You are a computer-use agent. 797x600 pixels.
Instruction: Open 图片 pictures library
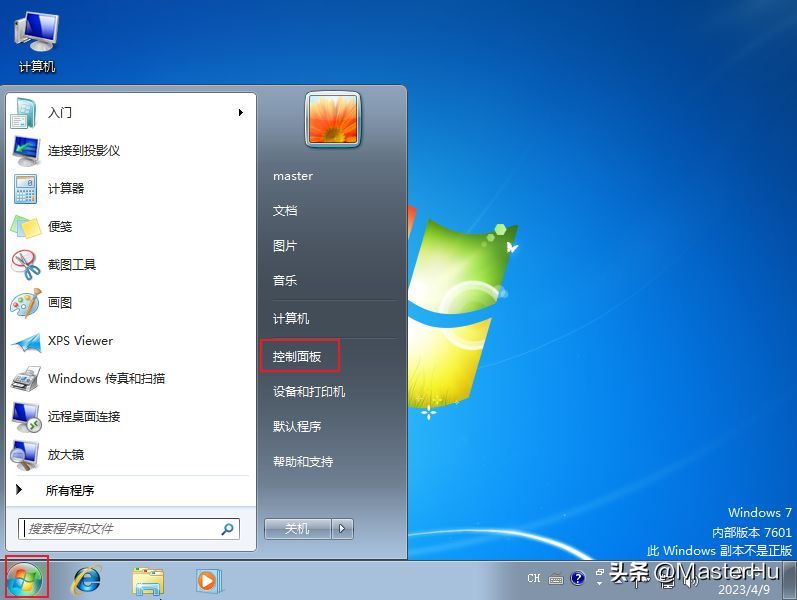coord(285,246)
